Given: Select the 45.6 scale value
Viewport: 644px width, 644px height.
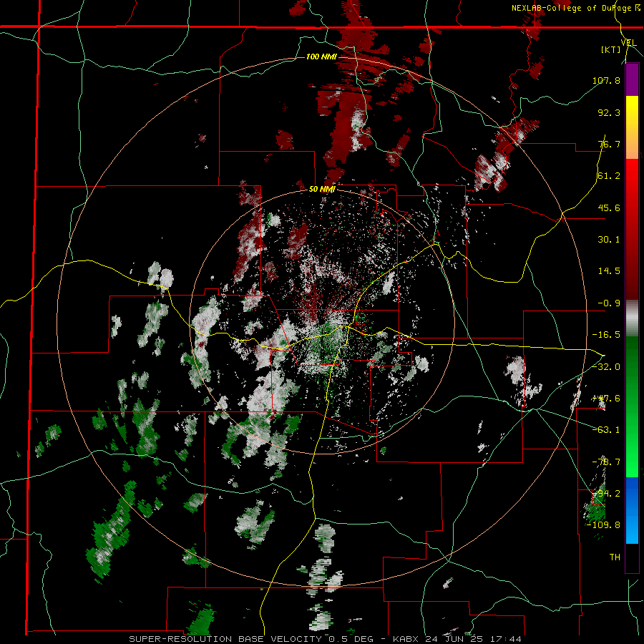Looking at the screenshot, I should [x=609, y=208].
